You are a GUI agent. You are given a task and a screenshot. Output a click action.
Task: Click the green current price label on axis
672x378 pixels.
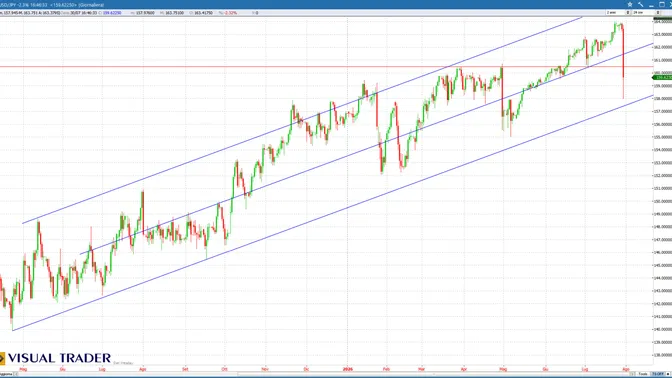click(662, 78)
